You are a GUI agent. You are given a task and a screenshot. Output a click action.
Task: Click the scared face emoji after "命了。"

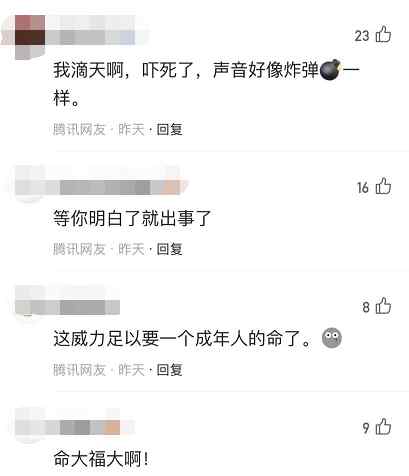[x=332, y=338]
